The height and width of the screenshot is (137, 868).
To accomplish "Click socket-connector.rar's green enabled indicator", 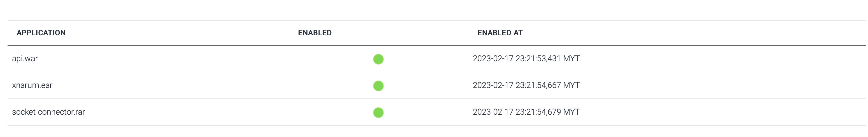I will 378,112.
